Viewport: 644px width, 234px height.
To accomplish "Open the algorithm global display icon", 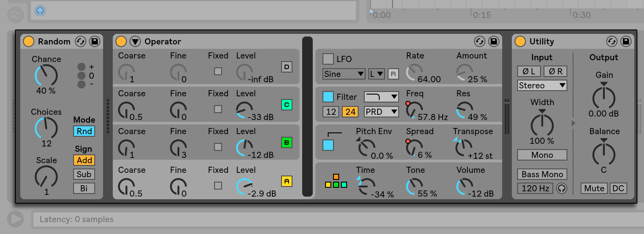I will pyautogui.click(x=336, y=181).
